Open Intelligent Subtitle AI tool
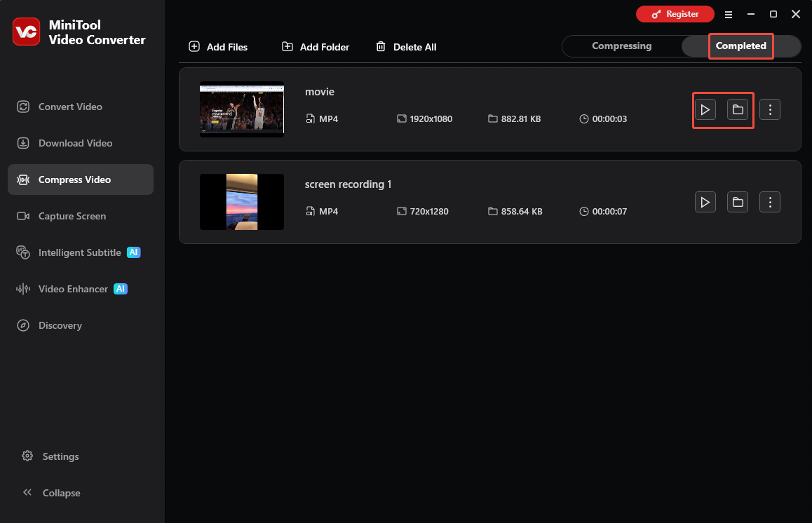The image size is (812, 523). [x=80, y=252]
